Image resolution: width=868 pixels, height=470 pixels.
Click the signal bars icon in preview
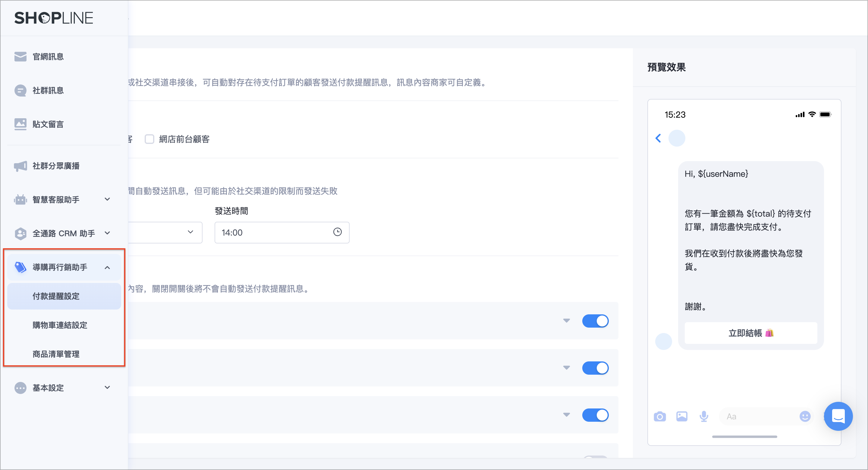800,115
